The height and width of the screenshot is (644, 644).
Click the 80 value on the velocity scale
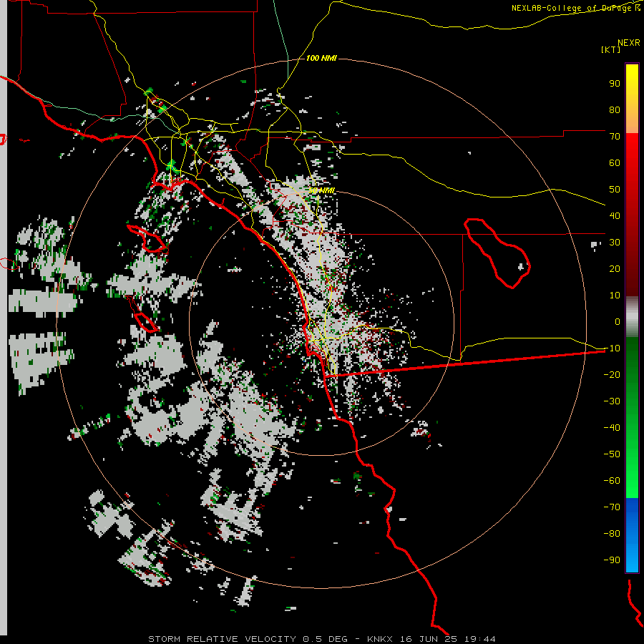click(615, 109)
